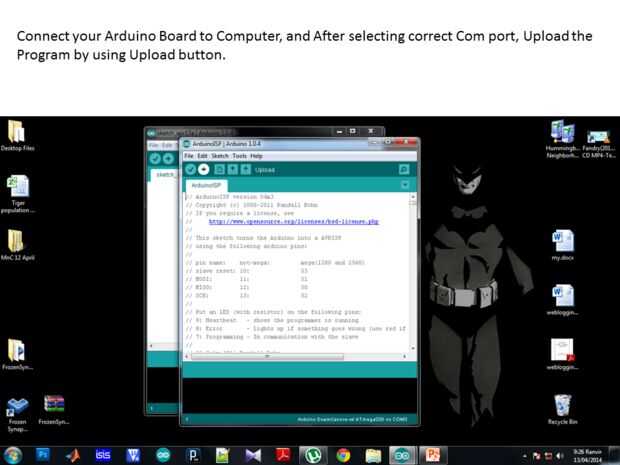
Task: Click the New sketch icon in Arduino toolbar
Action: coord(219,170)
